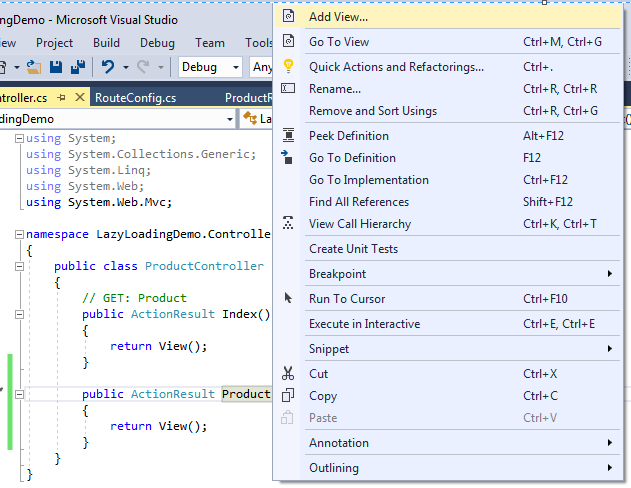Choose Cut from context menu
Screen dimensions: 631x488
447,374
